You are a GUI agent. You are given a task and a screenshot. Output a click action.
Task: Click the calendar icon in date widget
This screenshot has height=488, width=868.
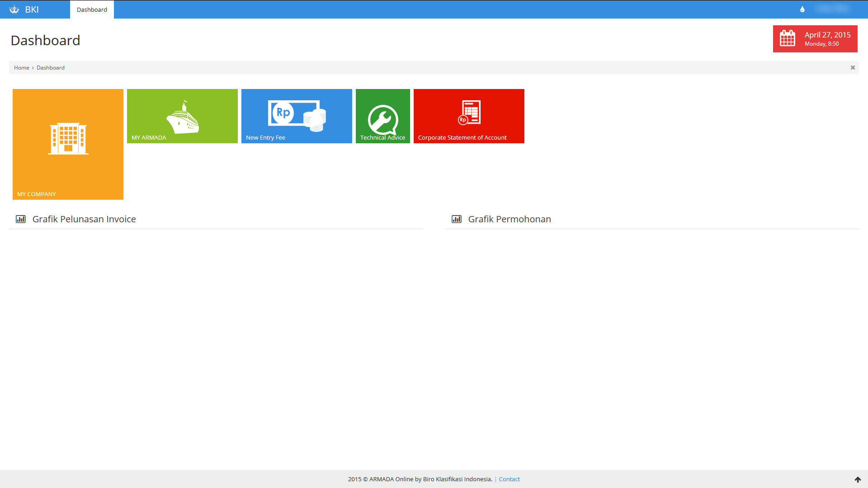pos(788,38)
